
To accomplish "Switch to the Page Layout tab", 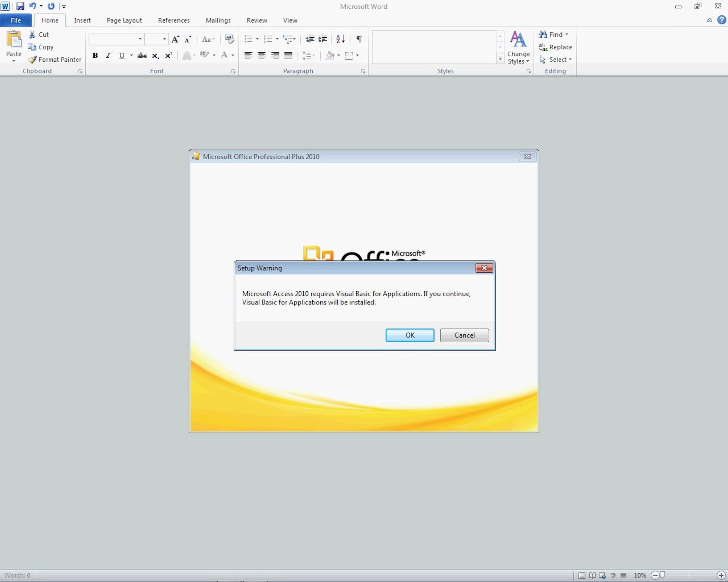I will pos(124,20).
